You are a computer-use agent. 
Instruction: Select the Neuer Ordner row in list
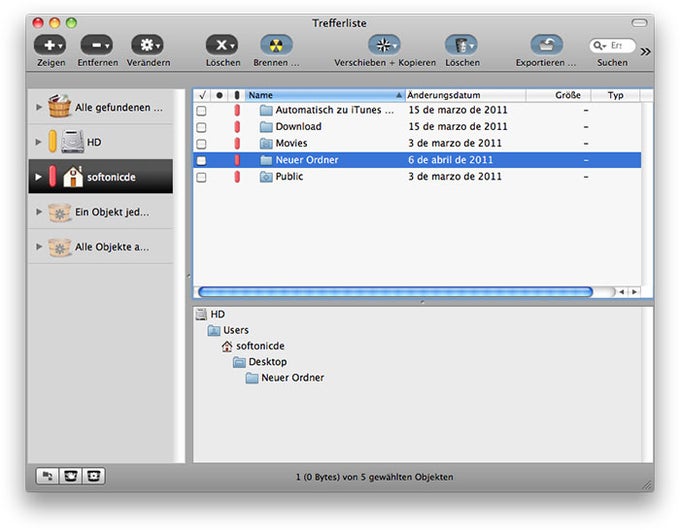click(x=417, y=160)
